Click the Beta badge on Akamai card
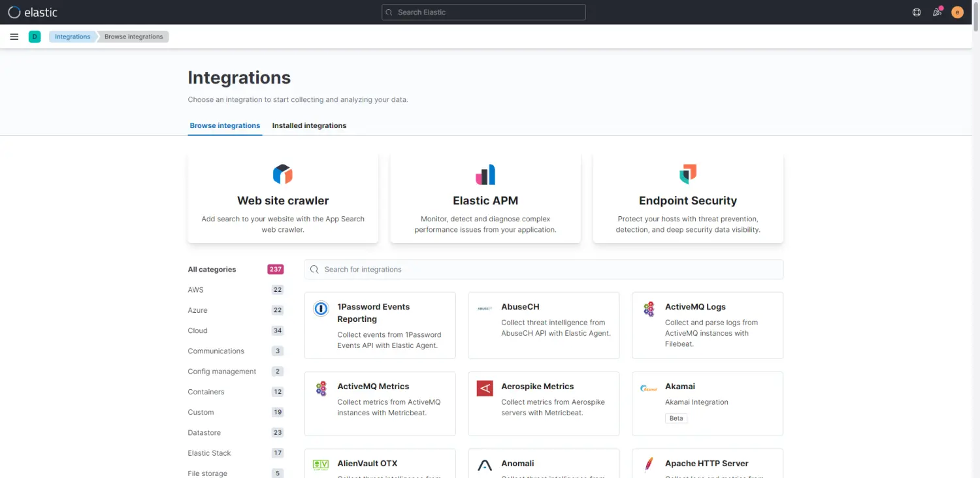This screenshot has height=478, width=980. 676,418
